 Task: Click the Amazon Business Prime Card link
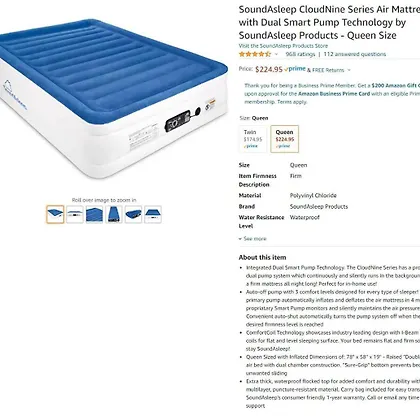pos(334,94)
